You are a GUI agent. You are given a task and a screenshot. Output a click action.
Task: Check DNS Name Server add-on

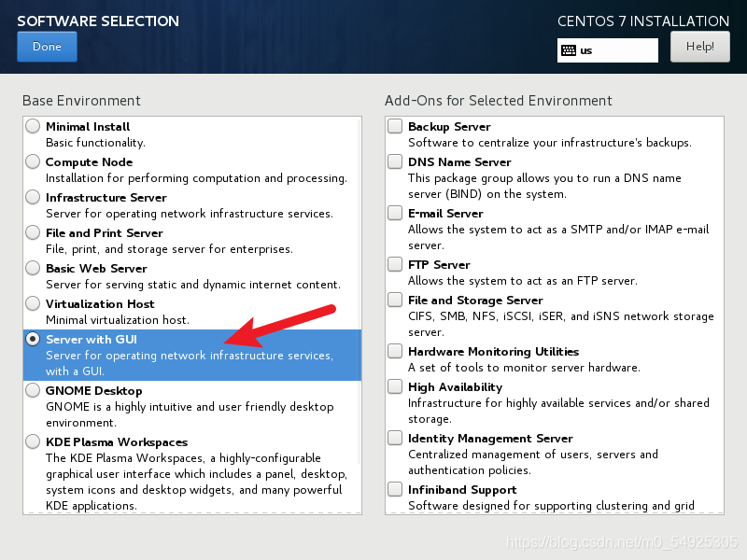[395, 161]
